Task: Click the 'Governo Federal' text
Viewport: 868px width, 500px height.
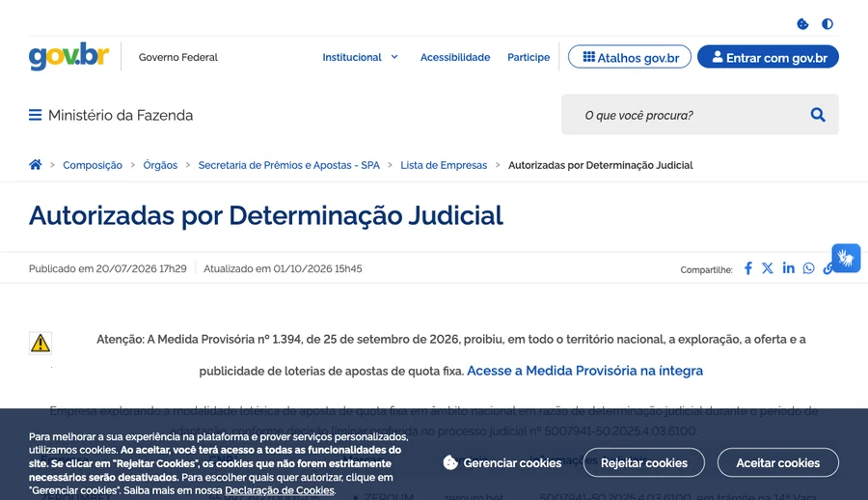Action: point(178,57)
